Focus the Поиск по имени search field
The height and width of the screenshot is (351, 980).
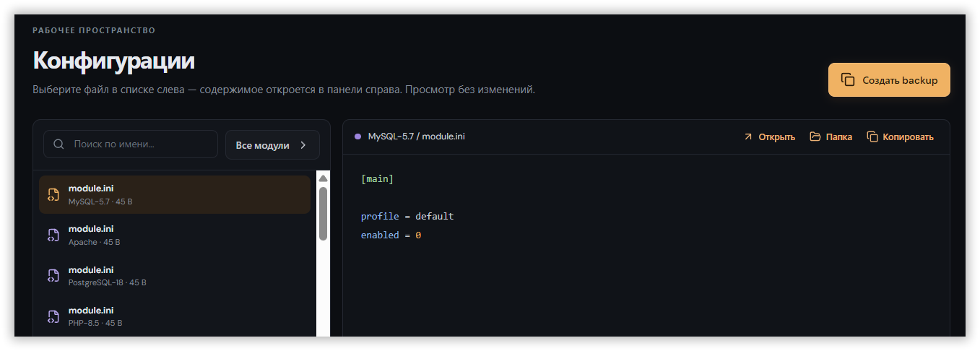131,144
